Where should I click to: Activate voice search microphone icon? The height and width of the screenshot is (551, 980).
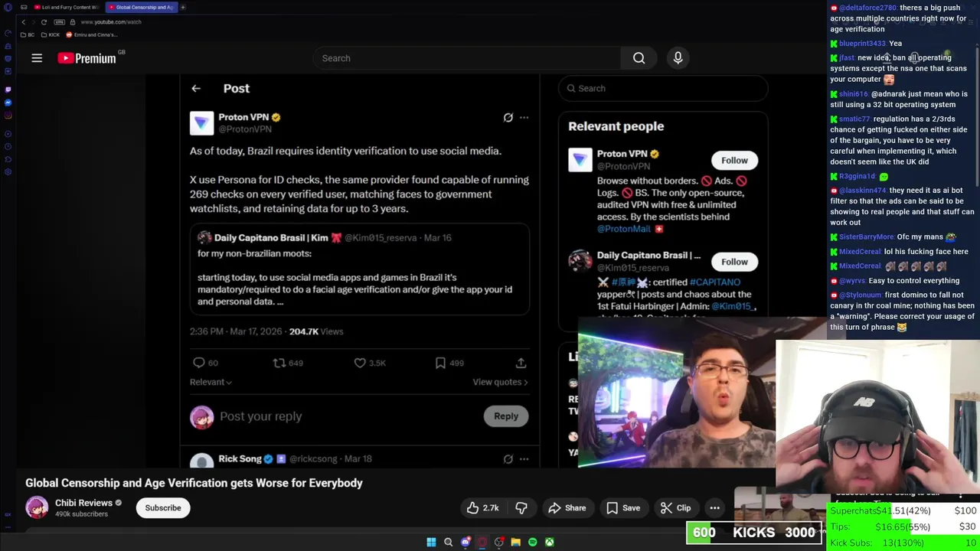click(x=678, y=58)
